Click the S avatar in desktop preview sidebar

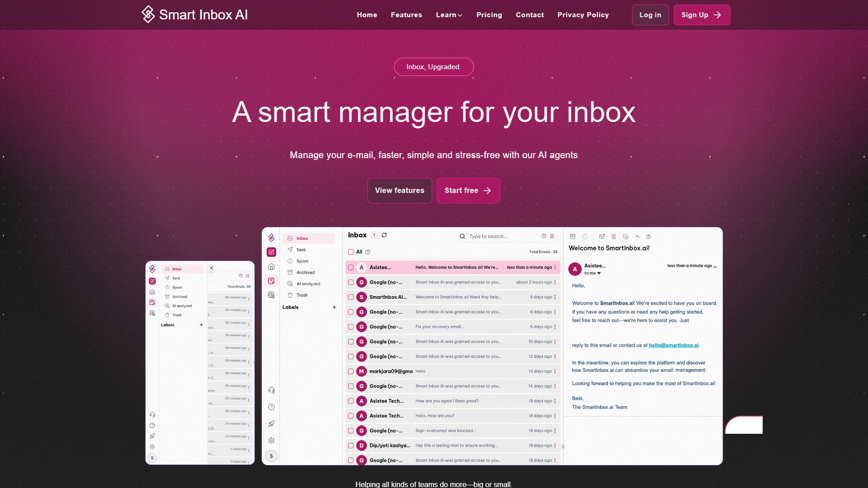[271, 456]
